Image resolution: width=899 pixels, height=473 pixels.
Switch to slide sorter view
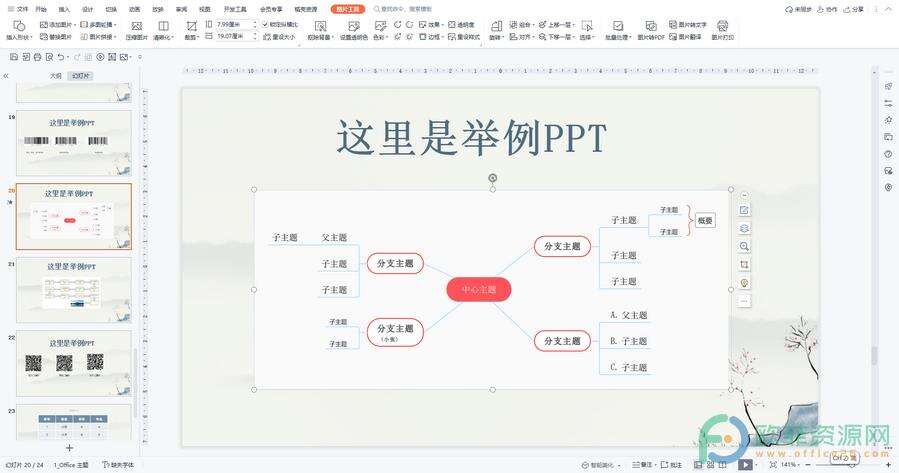coord(711,464)
